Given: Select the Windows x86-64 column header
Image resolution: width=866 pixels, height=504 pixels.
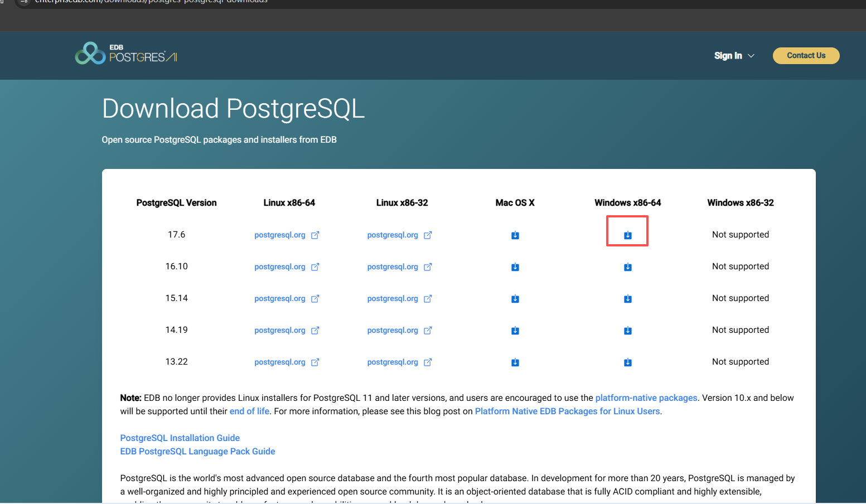Looking at the screenshot, I should point(628,202).
